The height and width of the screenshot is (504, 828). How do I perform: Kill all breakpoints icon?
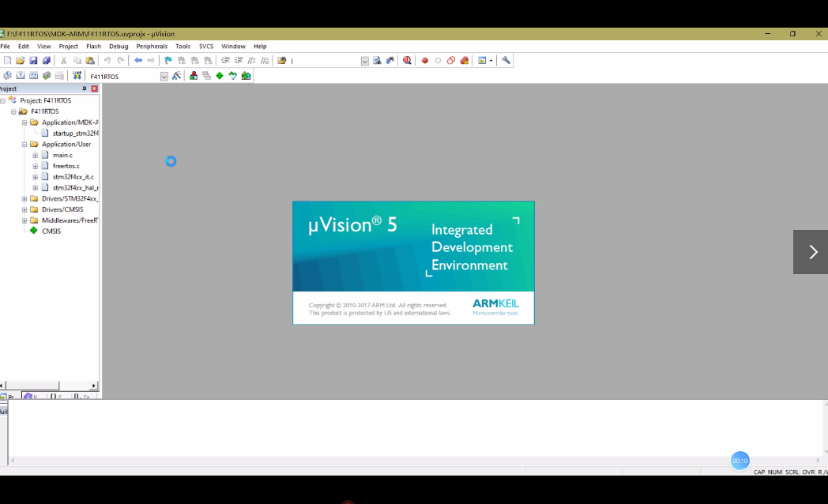click(464, 61)
